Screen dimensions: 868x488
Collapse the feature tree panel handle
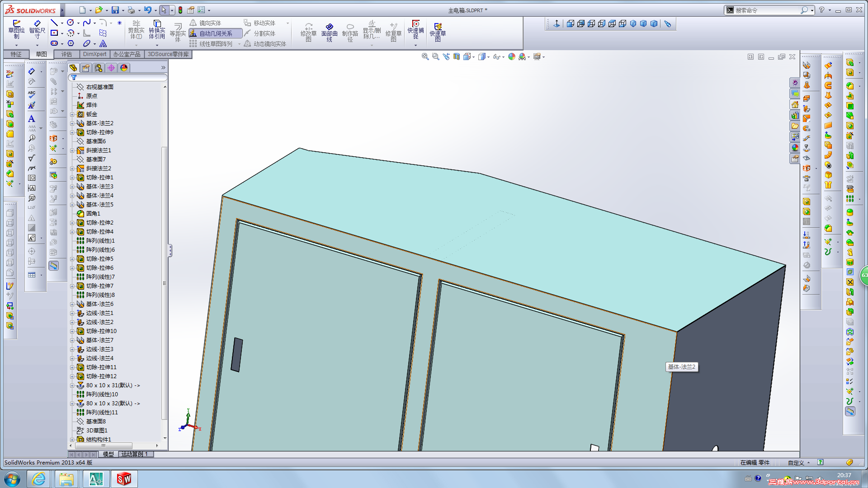(x=170, y=250)
